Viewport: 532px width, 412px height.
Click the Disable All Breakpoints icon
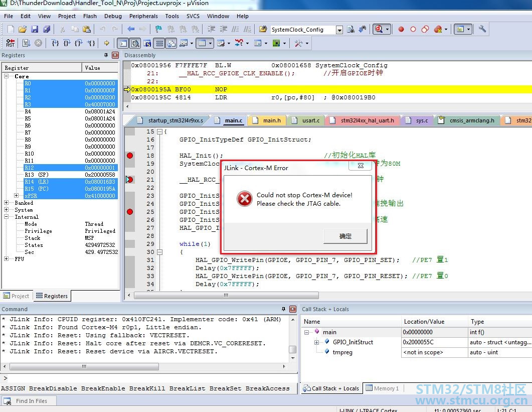(425, 30)
